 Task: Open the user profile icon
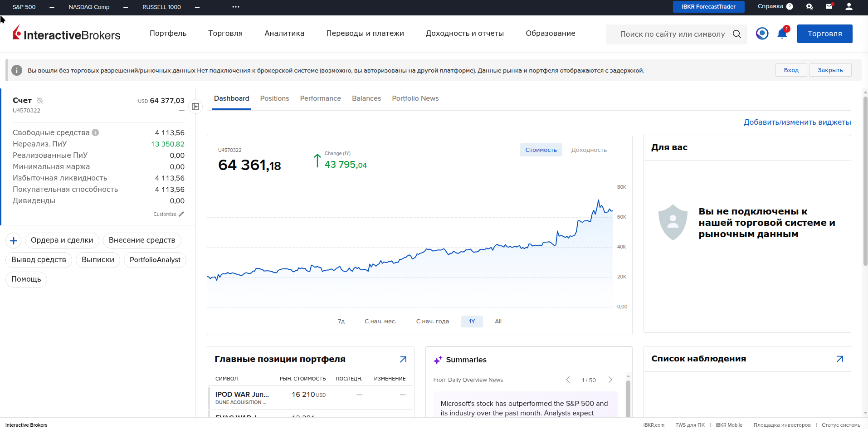coord(849,6)
